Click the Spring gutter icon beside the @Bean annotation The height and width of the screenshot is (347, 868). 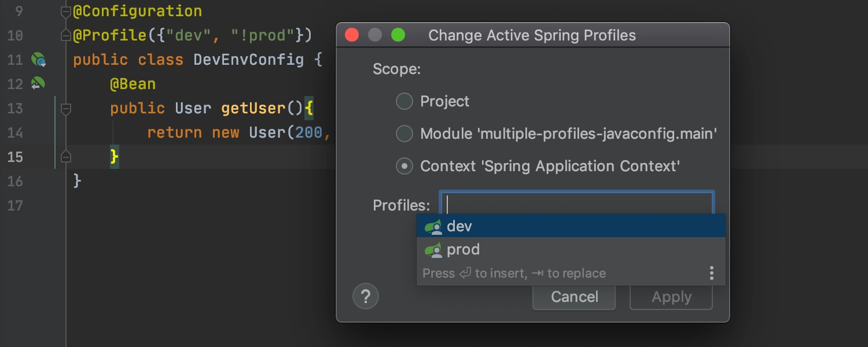(38, 84)
